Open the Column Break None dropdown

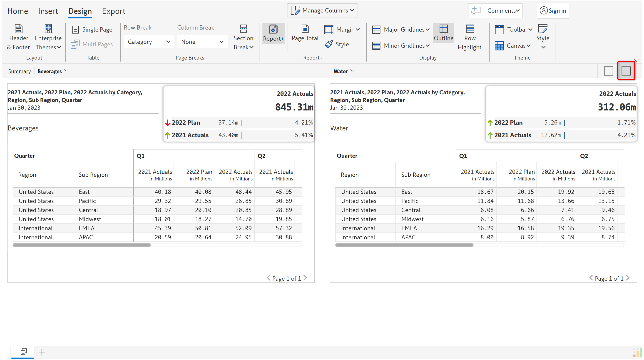click(202, 42)
